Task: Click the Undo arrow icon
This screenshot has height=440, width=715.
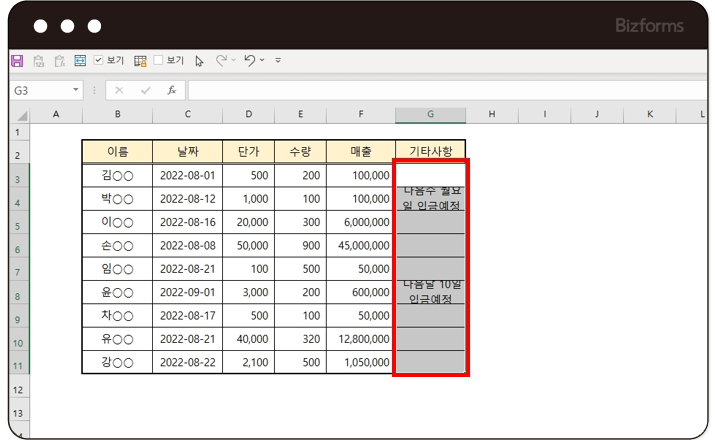Action: tap(249, 61)
